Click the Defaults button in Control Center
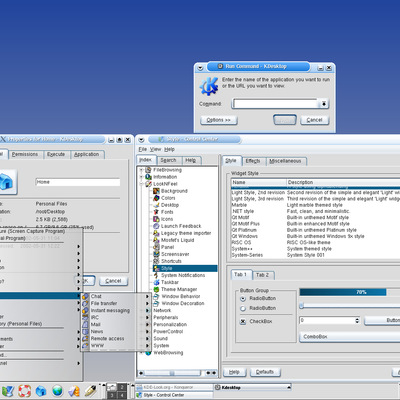This screenshot has width=400, height=400. click(265, 372)
